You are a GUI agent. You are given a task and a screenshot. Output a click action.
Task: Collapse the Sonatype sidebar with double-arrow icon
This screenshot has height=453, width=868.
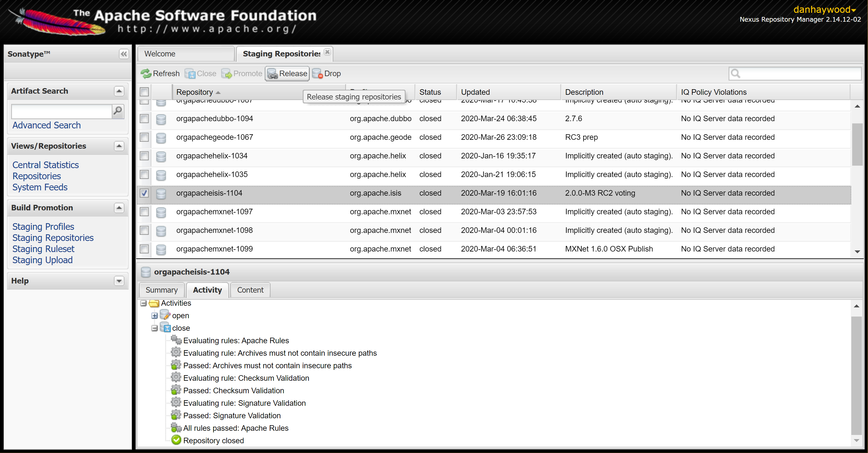click(124, 54)
